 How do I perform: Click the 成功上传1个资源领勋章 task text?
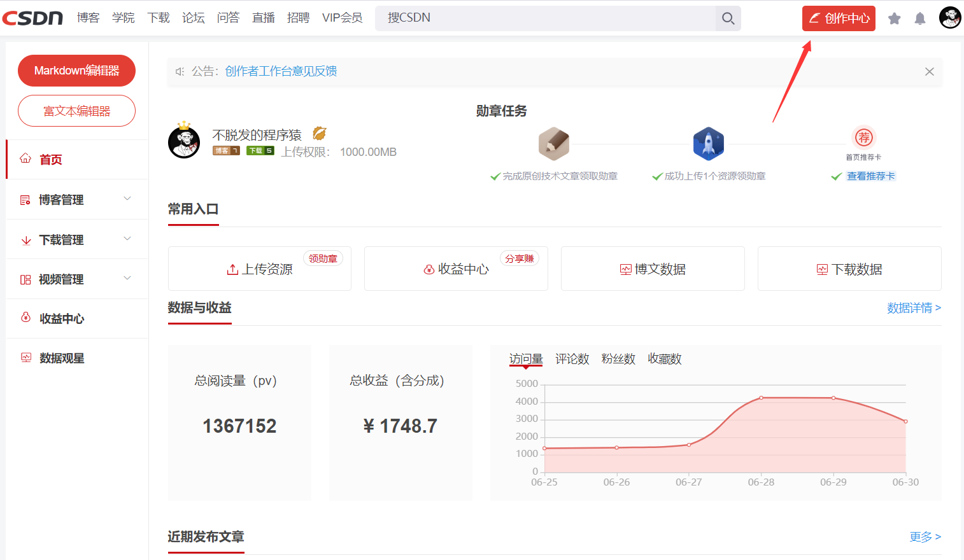point(715,176)
